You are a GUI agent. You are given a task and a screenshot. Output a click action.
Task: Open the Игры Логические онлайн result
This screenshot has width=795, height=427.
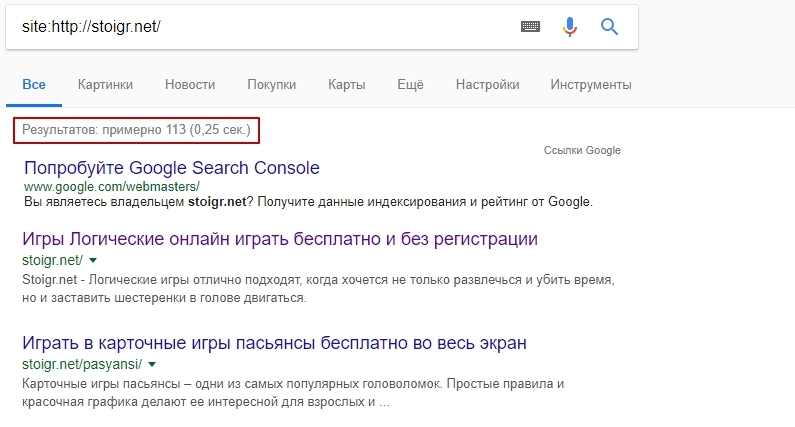click(280, 239)
